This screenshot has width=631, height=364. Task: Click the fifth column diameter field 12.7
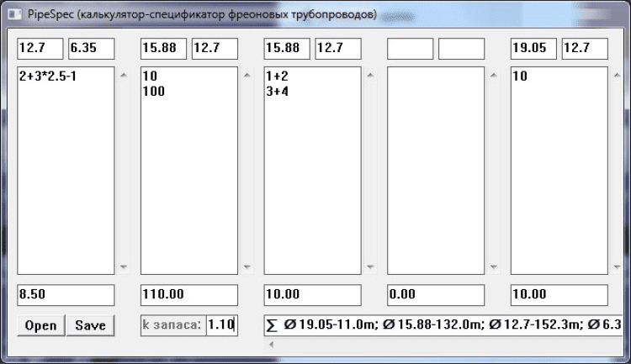coord(585,49)
